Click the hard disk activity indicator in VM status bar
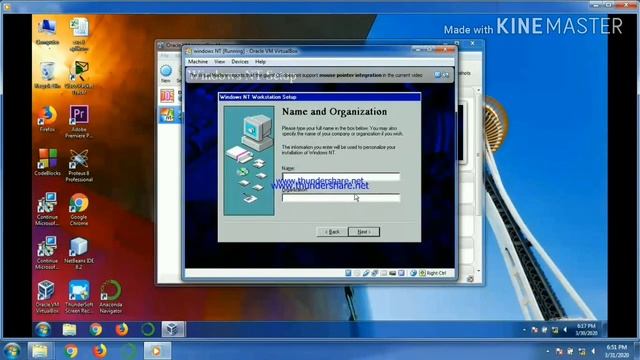 (348, 273)
